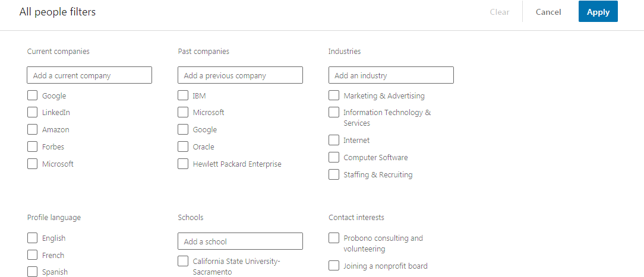Check Information Technology & Services industry
Image resolution: width=644 pixels, height=277 pixels.
[x=334, y=112]
